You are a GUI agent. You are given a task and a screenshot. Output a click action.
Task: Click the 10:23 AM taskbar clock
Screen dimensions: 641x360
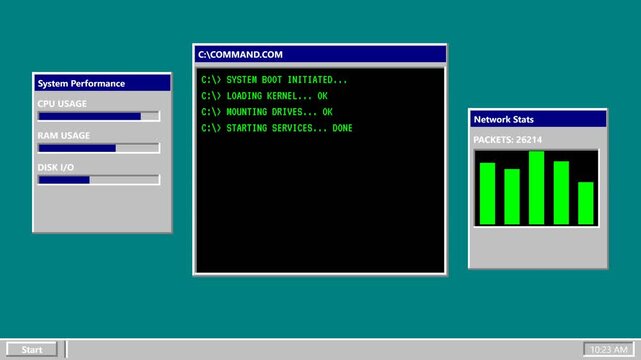pyautogui.click(x=609, y=349)
